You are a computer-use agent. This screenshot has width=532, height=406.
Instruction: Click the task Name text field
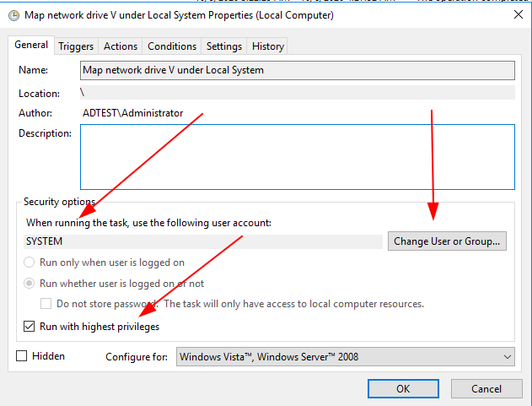(x=297, y=70)
